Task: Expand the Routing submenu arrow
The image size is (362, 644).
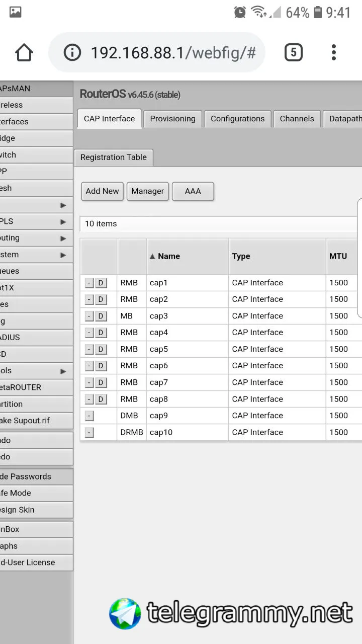Action: coord(63,238)
